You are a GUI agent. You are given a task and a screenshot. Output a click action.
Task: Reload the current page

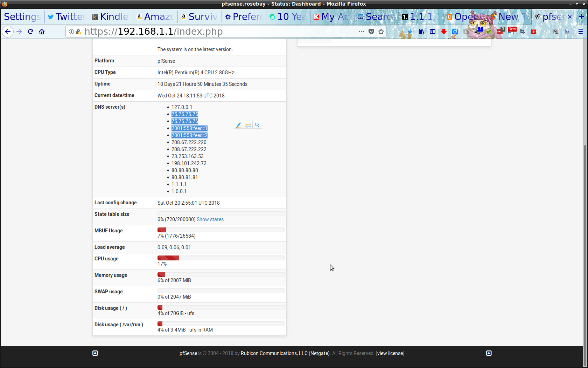[30, 32]
